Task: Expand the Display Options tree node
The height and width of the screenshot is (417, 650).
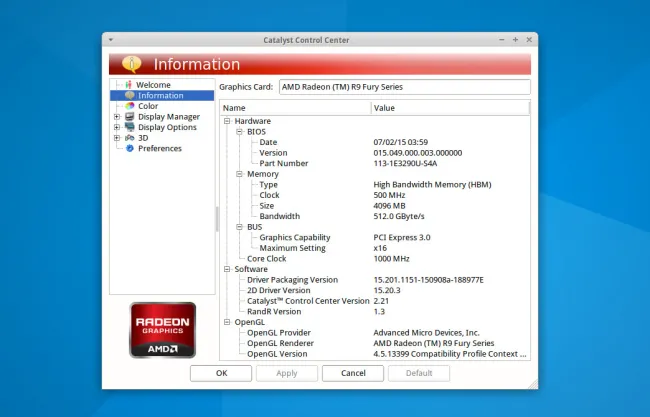Action: (x=117, y=127)
